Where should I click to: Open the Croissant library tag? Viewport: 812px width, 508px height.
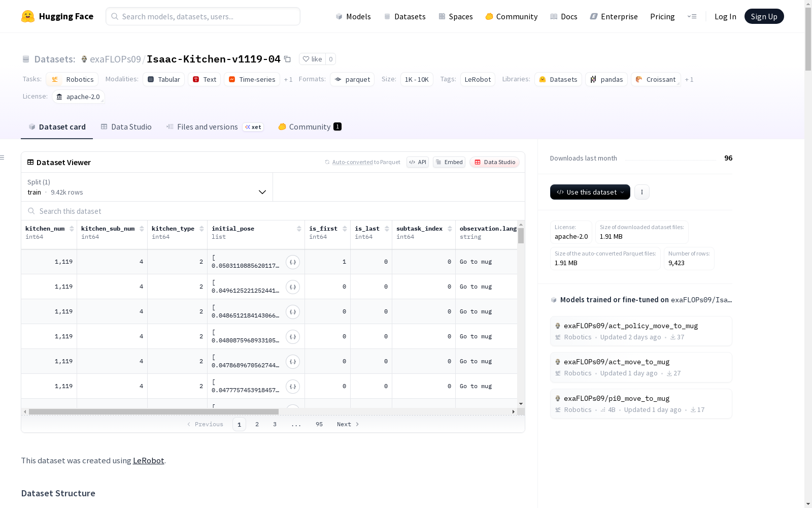click(x=656, y=79)
